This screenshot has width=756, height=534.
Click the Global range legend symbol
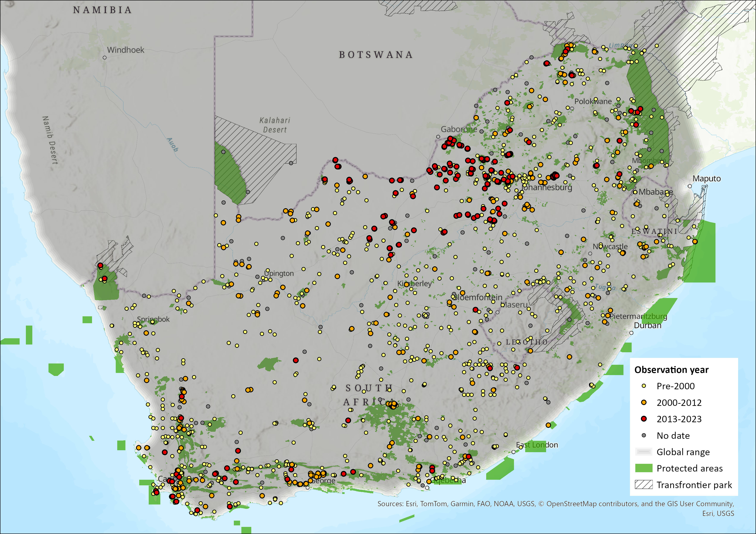[x=643, y=452]
